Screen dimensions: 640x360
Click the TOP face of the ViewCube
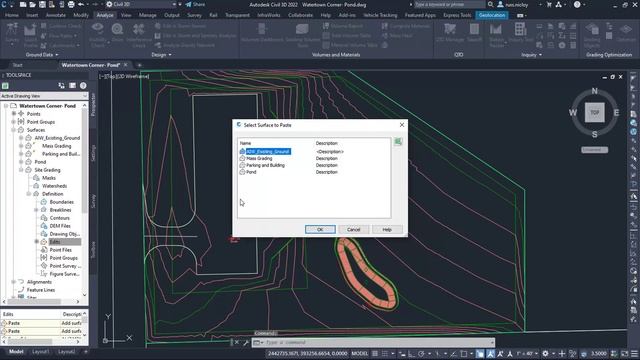tap(594, 112)
